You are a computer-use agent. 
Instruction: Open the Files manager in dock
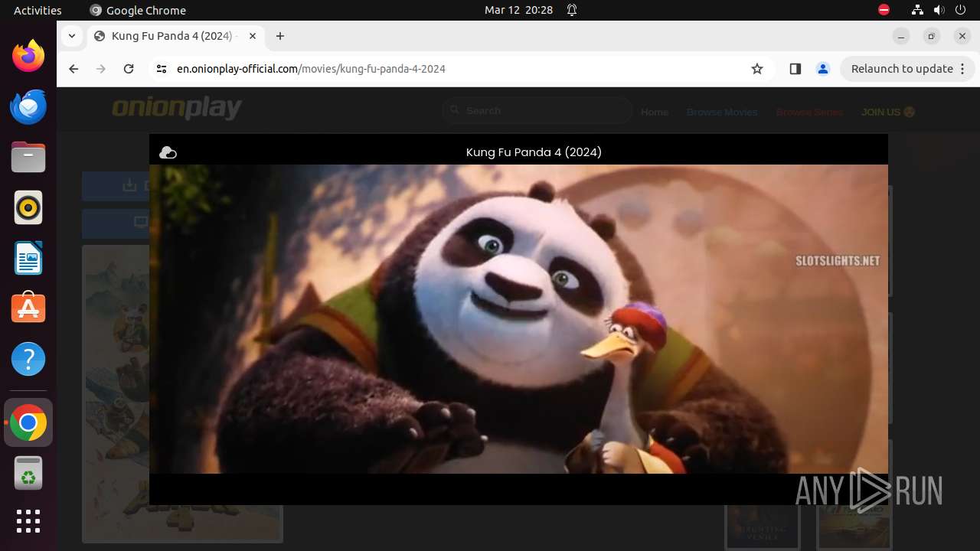tap(28, 157)
